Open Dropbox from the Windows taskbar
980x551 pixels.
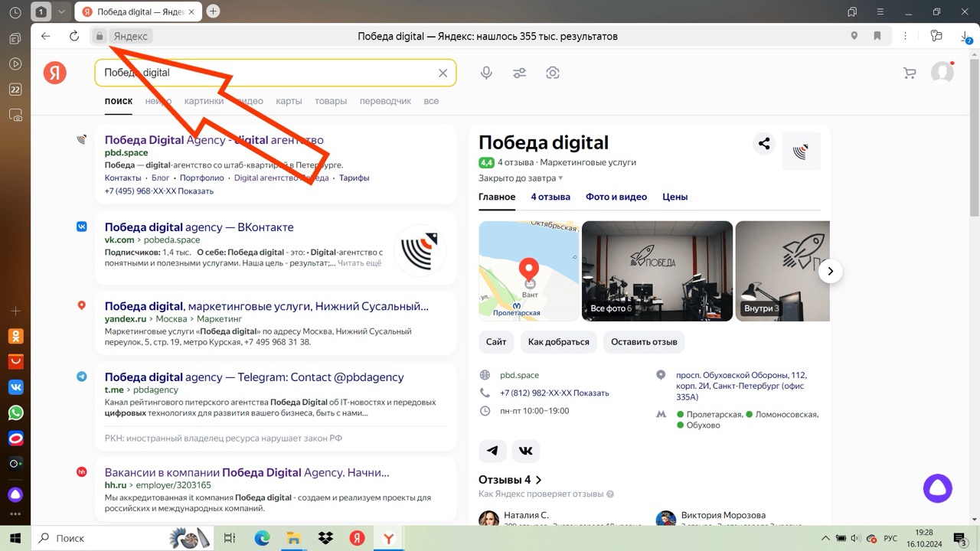(x=325, y=538)
